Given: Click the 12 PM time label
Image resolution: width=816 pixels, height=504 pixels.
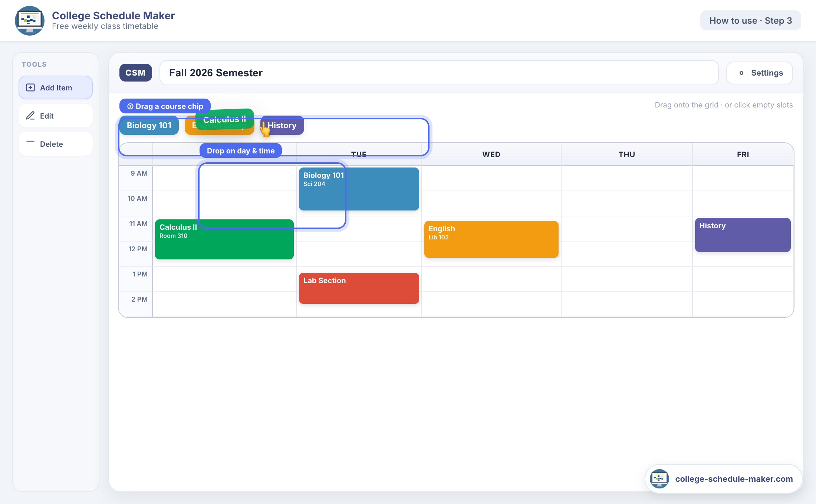Looking at the screenshot, I should 138,249.
